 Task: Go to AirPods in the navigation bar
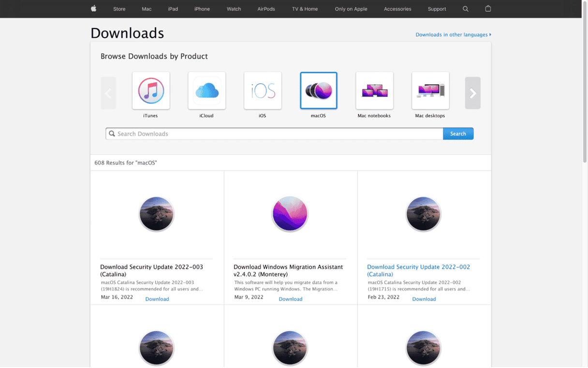(266, 9)
